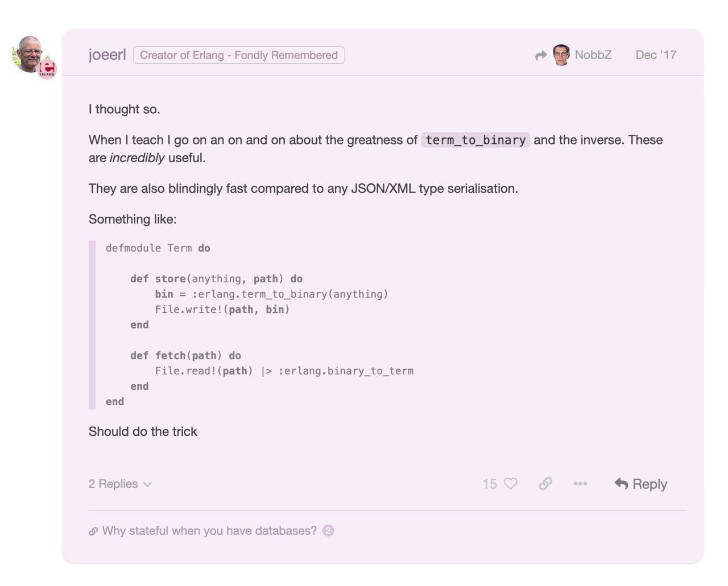Open the joeerl username link
This screenshot has width=728, height=586.
tap(107, 55)
